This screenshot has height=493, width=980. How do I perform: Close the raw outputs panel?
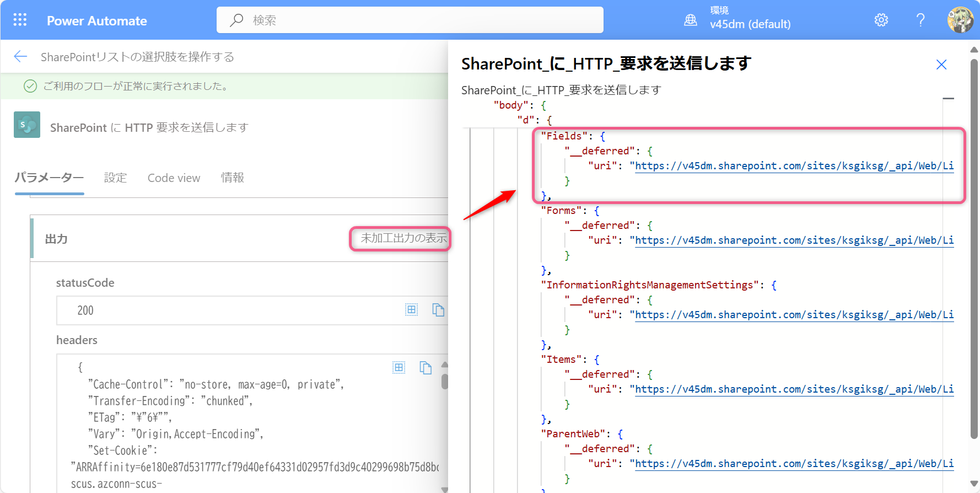tap(941, 65)
